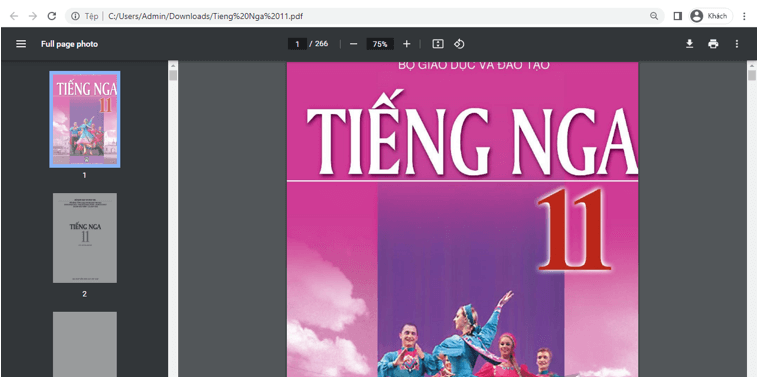Select the third page thumbnail
This screenshot has width=770, height=377.
click(85, 344)
